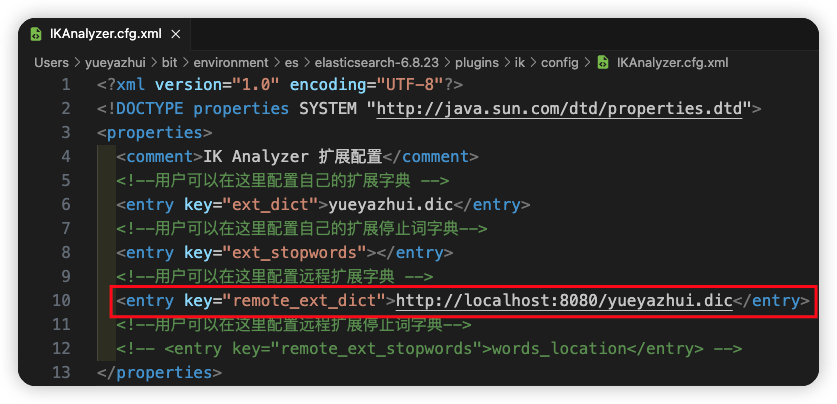
Task: Click the "UTF-8" encoding value
Action: (x=410, y=85)
